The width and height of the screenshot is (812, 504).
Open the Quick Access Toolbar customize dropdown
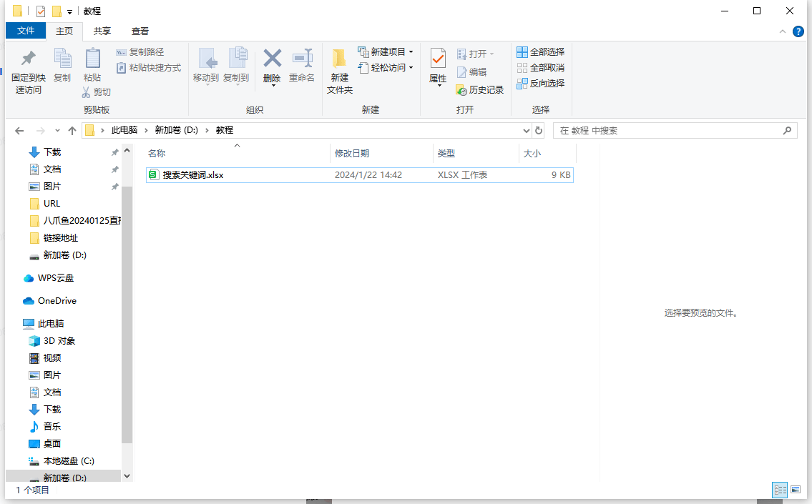pyautogui.click(x=69, y=11)
